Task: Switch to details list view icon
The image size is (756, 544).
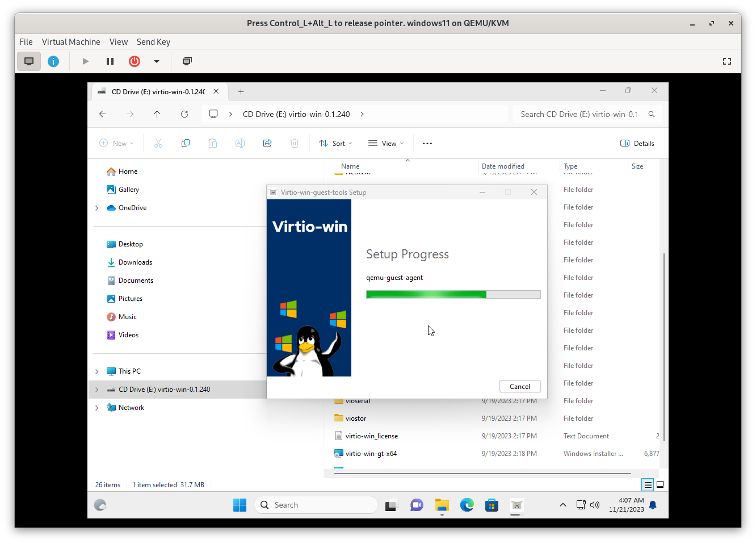Action: (x=648, y=485)
